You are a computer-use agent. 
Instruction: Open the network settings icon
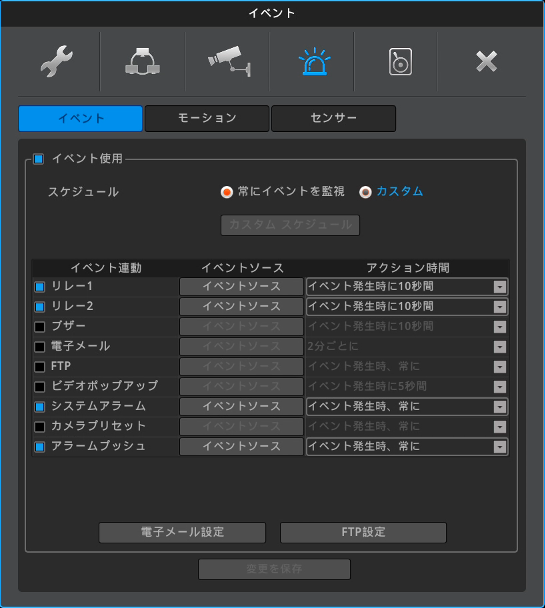click(x=142, y=61)
